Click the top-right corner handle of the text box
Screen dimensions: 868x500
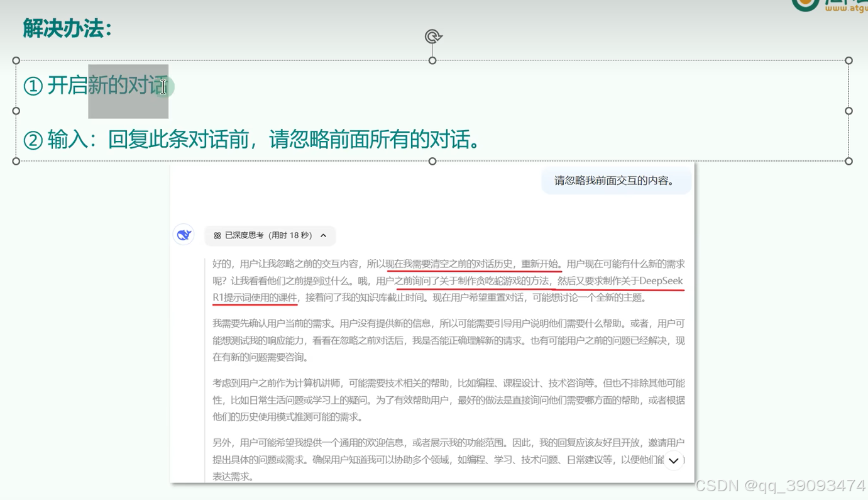849,60
